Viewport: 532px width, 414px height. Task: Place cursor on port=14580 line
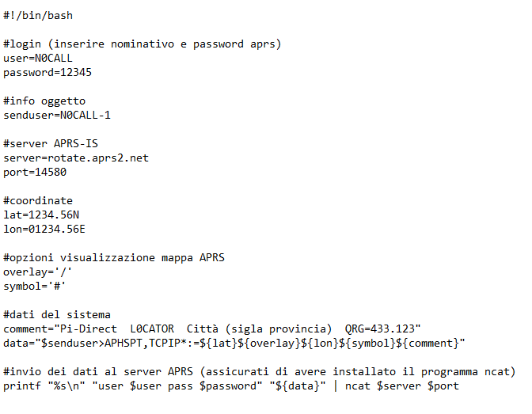coord(35,172)
